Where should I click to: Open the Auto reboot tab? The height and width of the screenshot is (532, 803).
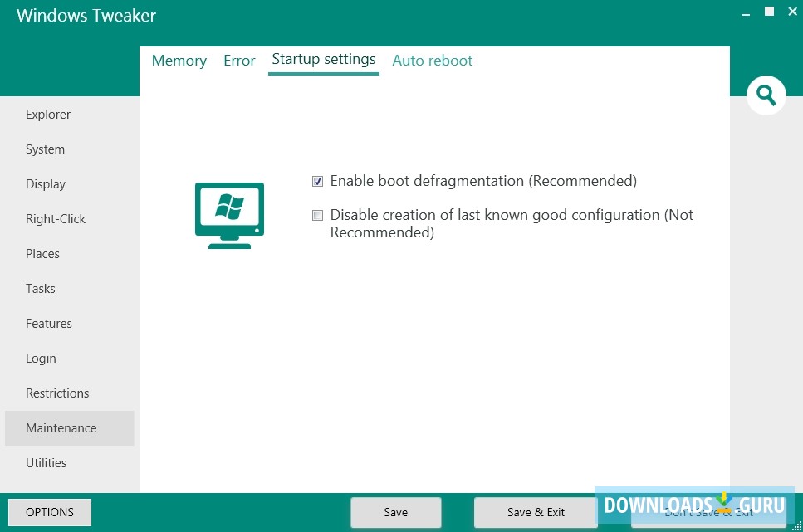pos(433,61)
